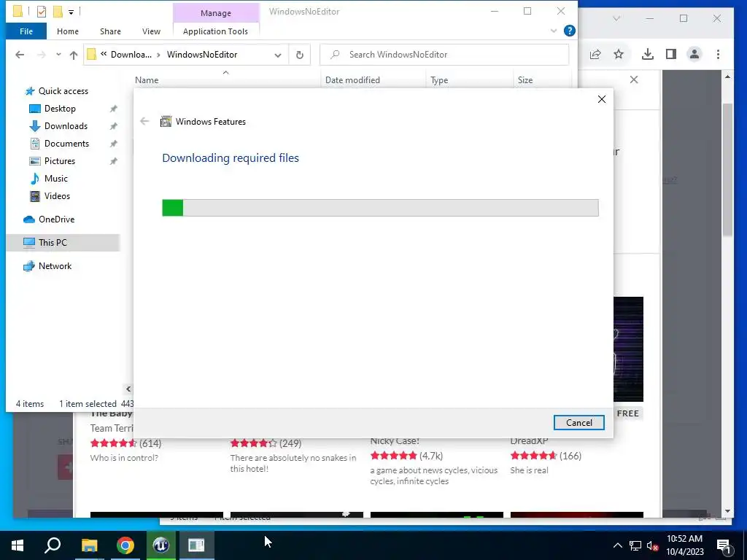Open File Explorer from the taskbar

(x=89, y=545)
